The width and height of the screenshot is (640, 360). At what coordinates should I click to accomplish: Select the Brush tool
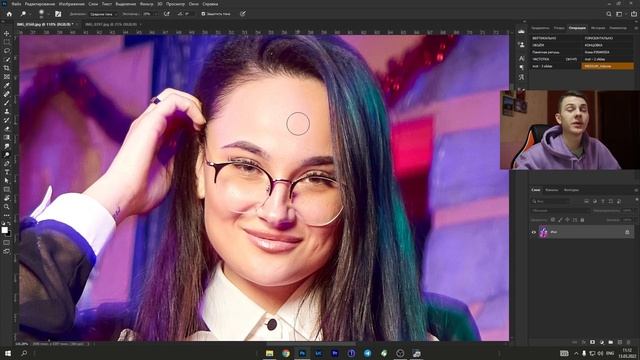pos(7,103)
